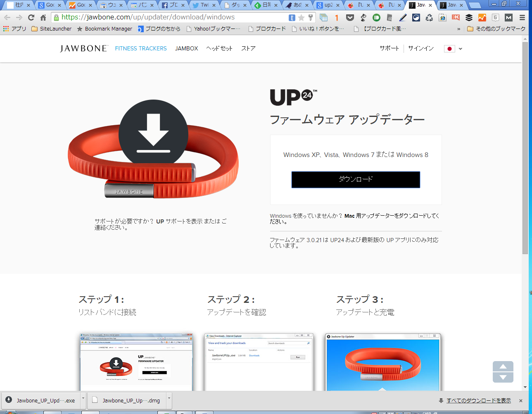
Task: Click the saved password key icon
Action: click(x=311, y=18)
